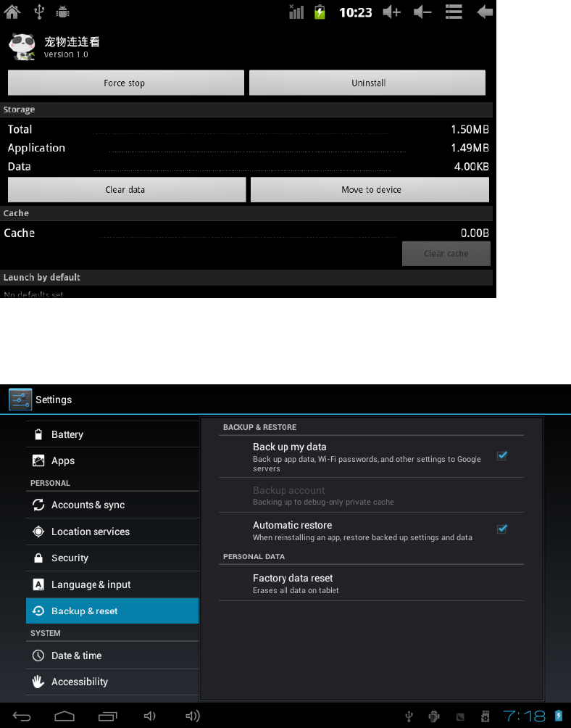Open the recent apps button in bottom bar

108,716
